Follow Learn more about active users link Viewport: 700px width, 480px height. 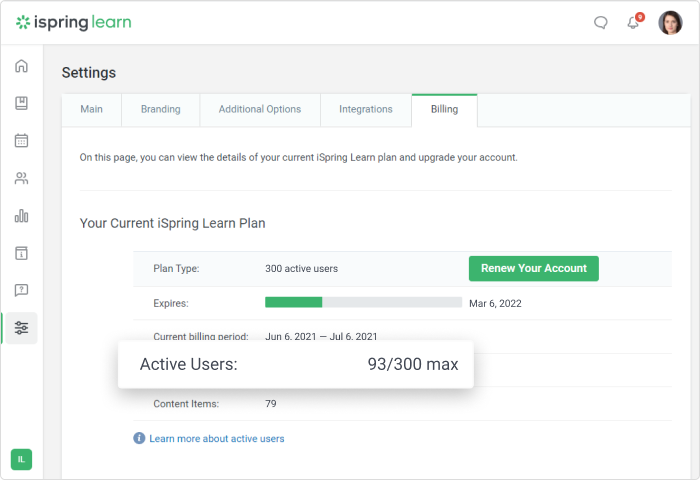pyautogui.click(x=217, y=438)
